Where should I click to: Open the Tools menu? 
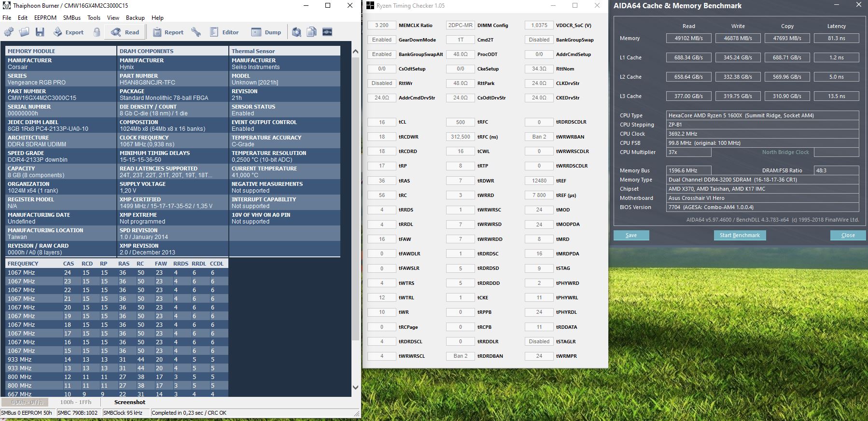click(x=94, y=18)
